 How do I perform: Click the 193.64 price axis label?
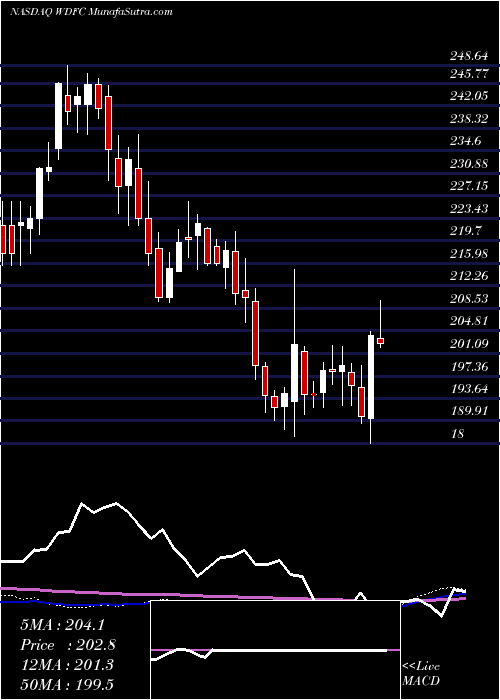click(x=468, y=388)
